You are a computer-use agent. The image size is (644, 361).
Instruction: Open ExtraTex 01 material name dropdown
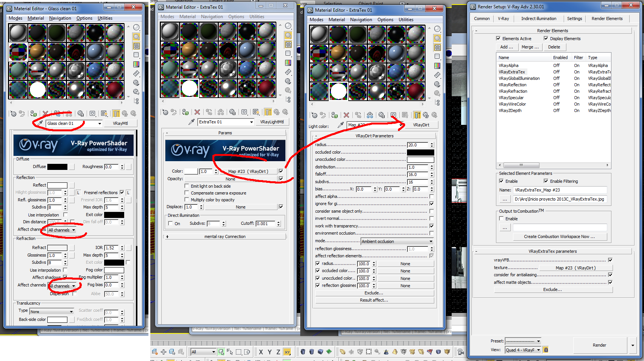click(251, 122)
